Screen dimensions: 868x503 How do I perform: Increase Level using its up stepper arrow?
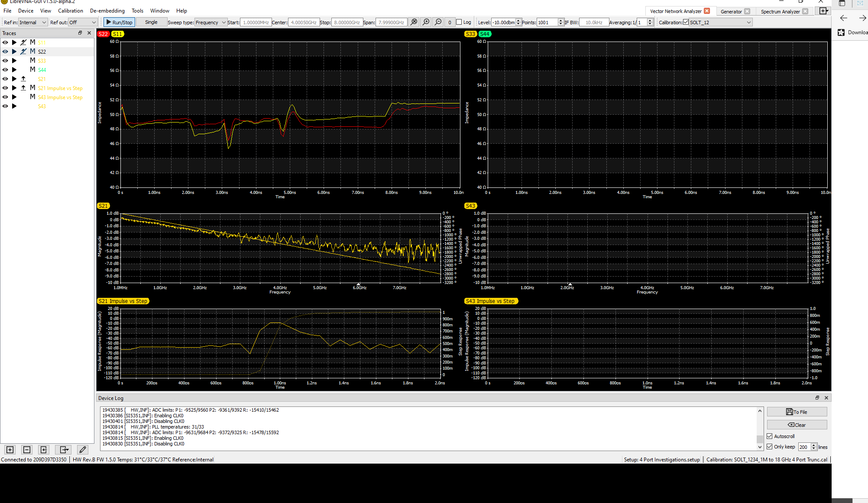(518, 20)
